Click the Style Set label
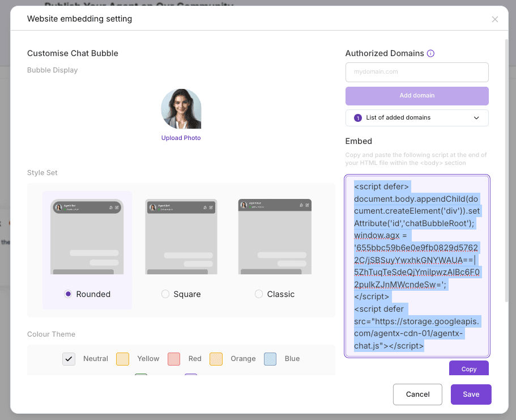The image size is (516, 420). tap(42, 173)
